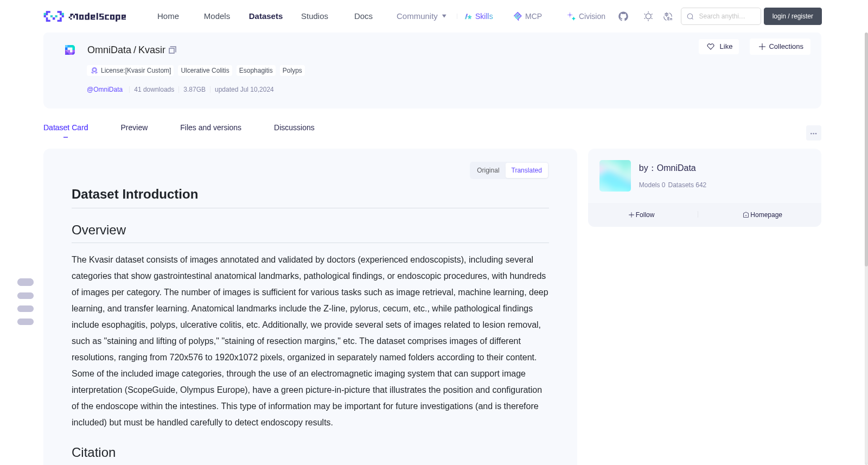Open the Models section
868x465 pixels.
pyautogui.click(x=217, y=16)
